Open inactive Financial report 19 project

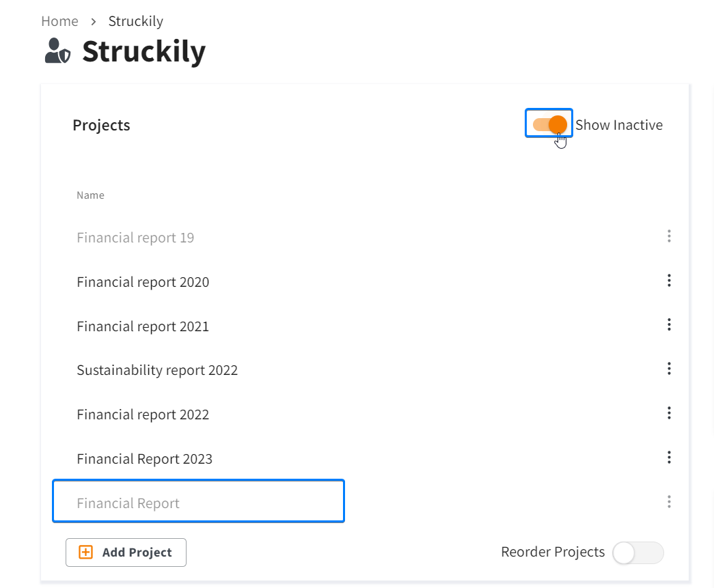[135, 238]
